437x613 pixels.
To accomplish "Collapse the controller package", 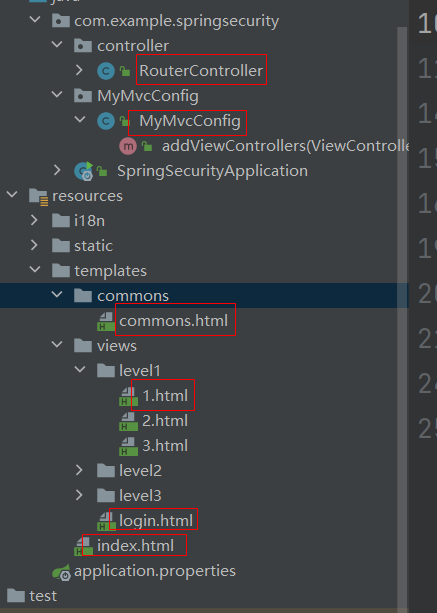I will point(57,45).
